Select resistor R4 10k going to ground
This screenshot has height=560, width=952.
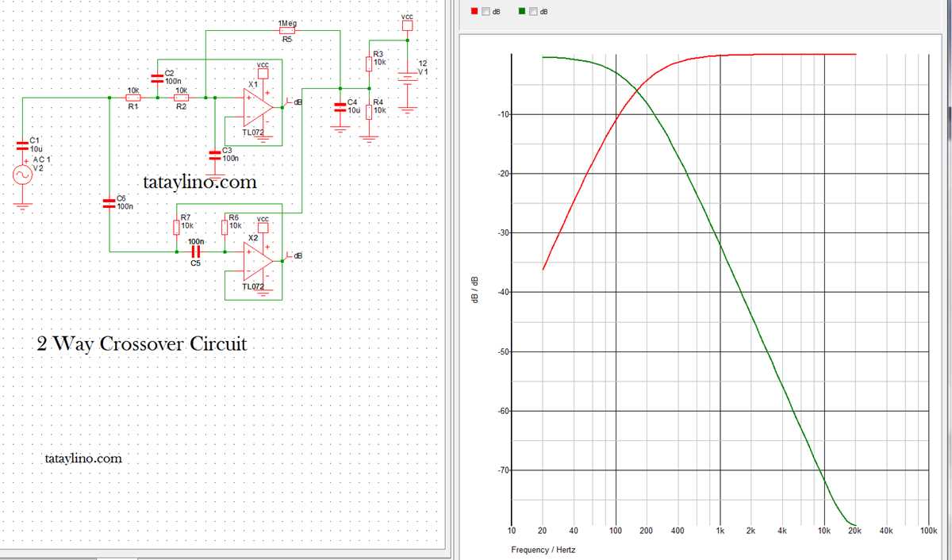369,110
